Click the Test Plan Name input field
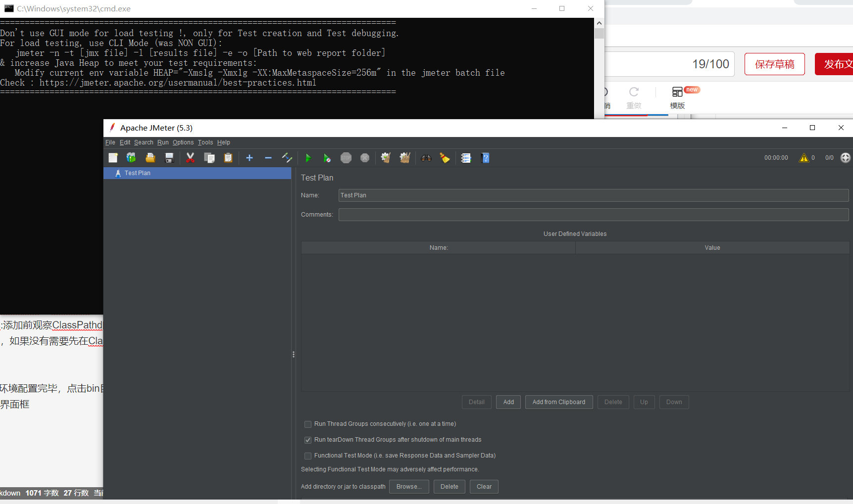The image size is (853, 504). coord(594,195)
